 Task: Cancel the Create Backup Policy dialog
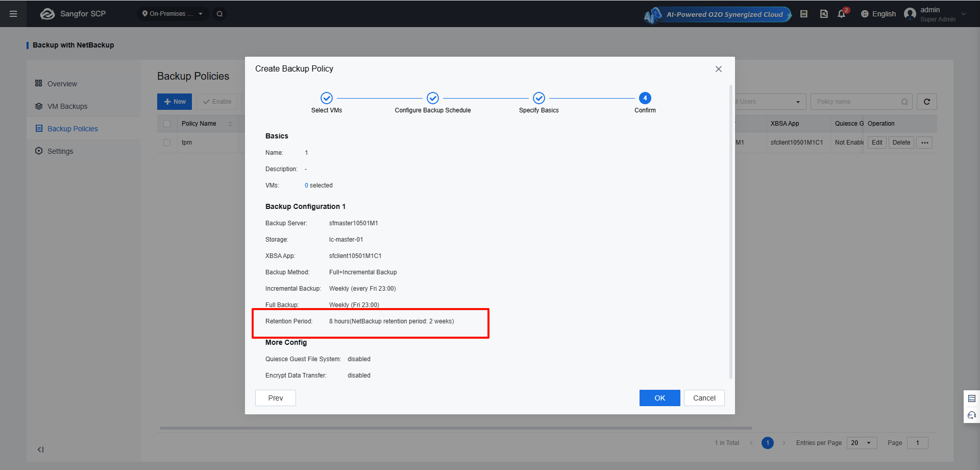pyautogui.click(x=704, y=398)
